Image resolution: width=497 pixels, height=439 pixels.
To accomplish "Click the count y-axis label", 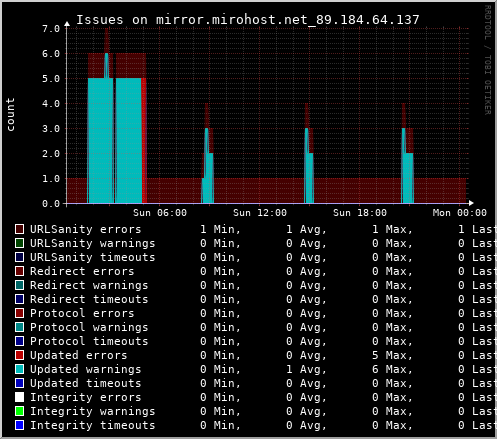I will (x=11, y=114).
